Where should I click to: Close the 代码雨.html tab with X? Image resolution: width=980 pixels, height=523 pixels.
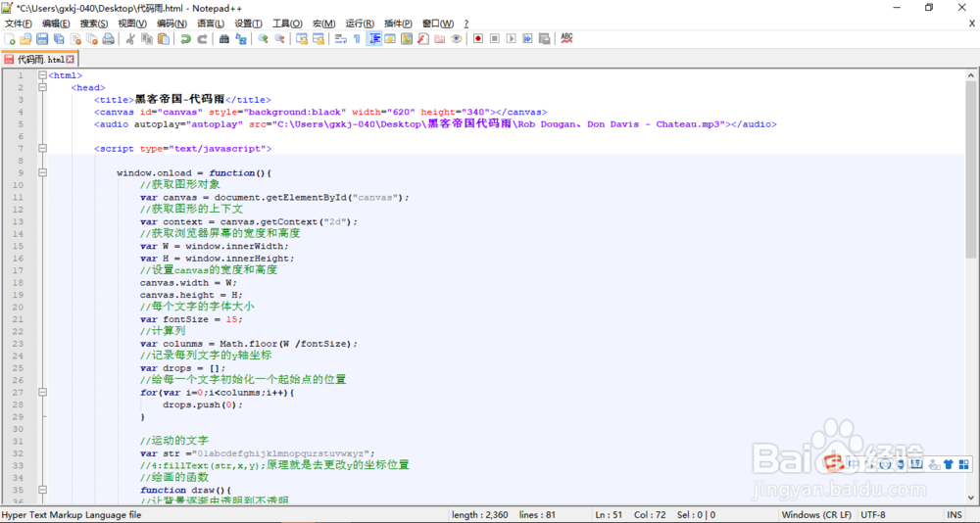pos(70,60)
